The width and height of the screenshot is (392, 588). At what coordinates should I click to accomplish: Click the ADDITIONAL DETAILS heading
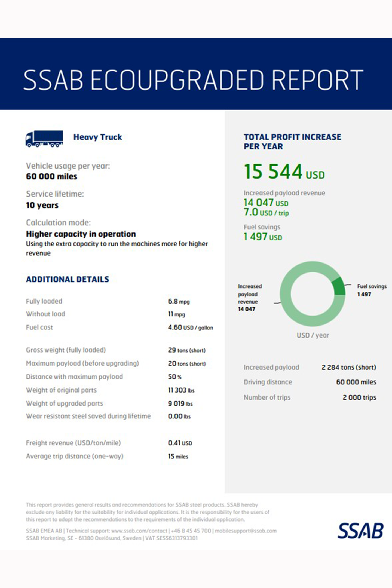(68, 279)
